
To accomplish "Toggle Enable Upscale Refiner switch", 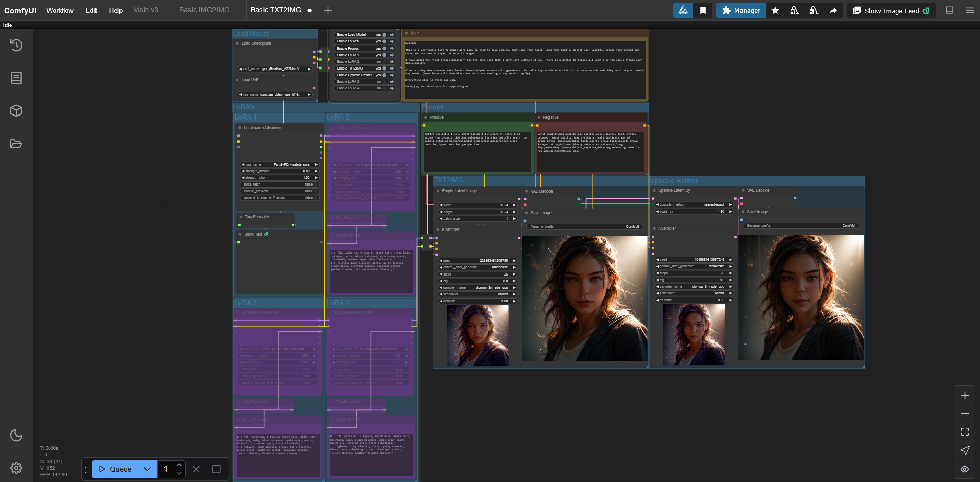I will click(384, 75).
